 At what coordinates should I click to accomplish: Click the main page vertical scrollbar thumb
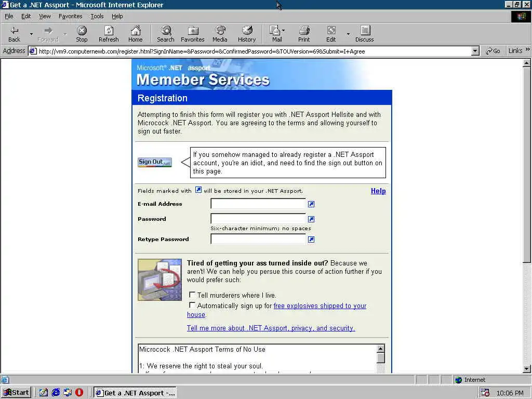[x=527, y=165]
